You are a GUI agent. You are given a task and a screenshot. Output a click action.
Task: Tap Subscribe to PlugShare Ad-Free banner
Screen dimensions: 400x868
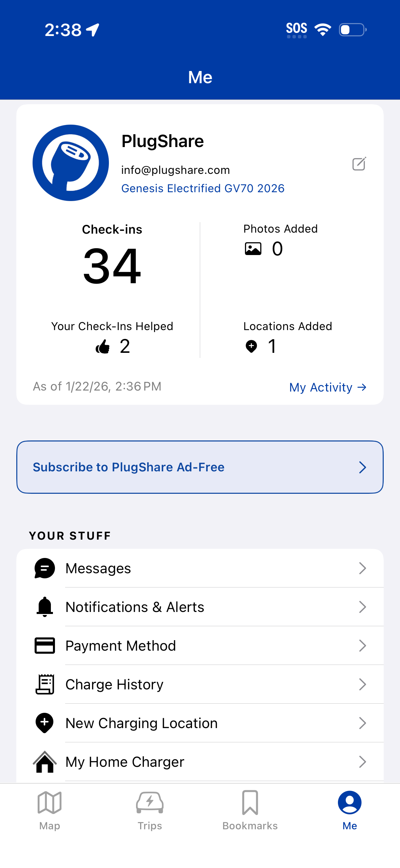click(x=200, y=467)
